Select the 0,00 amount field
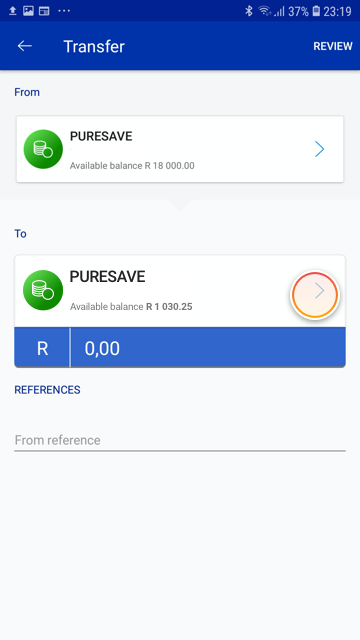Image resolution: width=360 pixels, height=640 pixels. (208, 347)
